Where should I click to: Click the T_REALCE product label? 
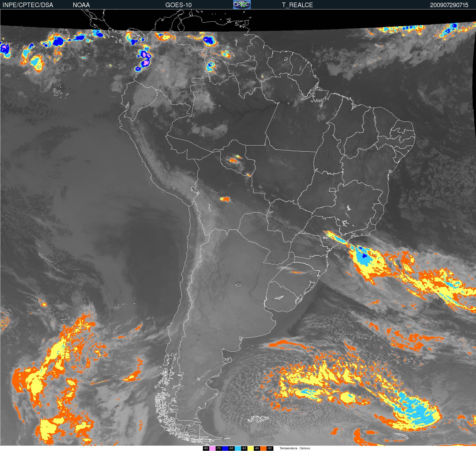pos(297,5)
